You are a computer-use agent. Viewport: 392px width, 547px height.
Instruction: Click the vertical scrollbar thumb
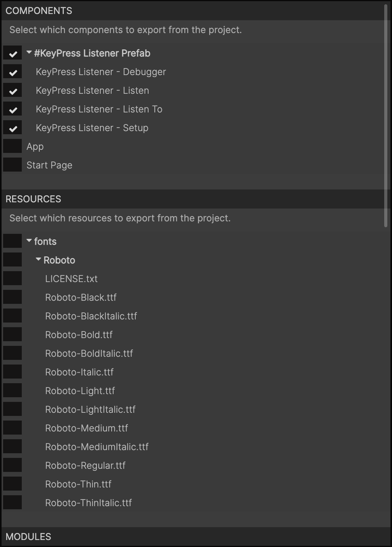[386, 117]
